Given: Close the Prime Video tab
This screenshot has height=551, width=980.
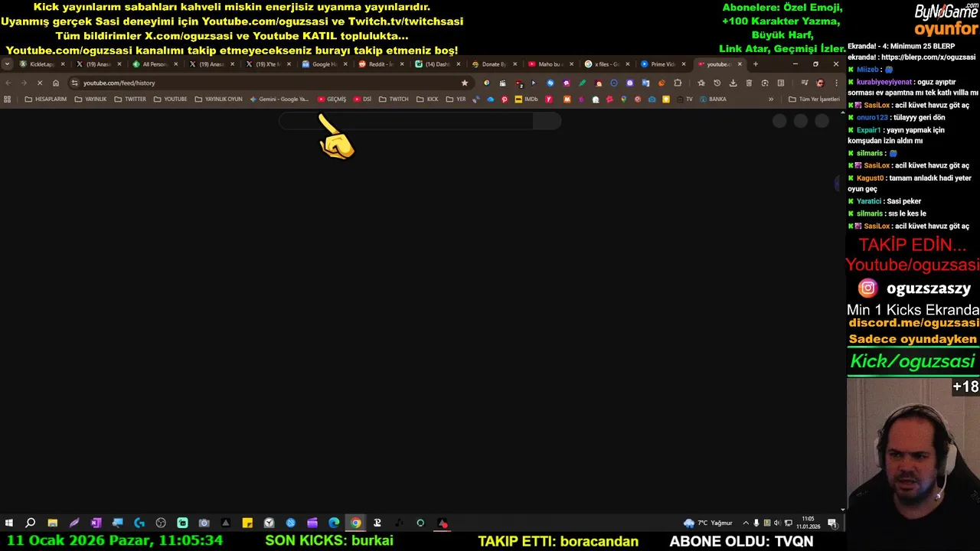Looking at the screenshot, I should pyautogui.click(x=684, y=64).
